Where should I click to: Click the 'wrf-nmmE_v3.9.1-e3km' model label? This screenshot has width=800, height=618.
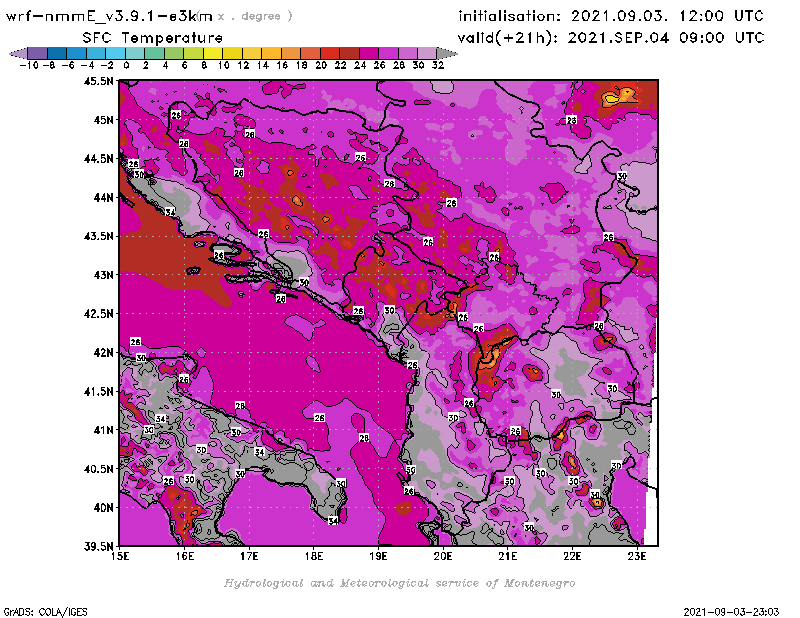click(x=109, y=16)
